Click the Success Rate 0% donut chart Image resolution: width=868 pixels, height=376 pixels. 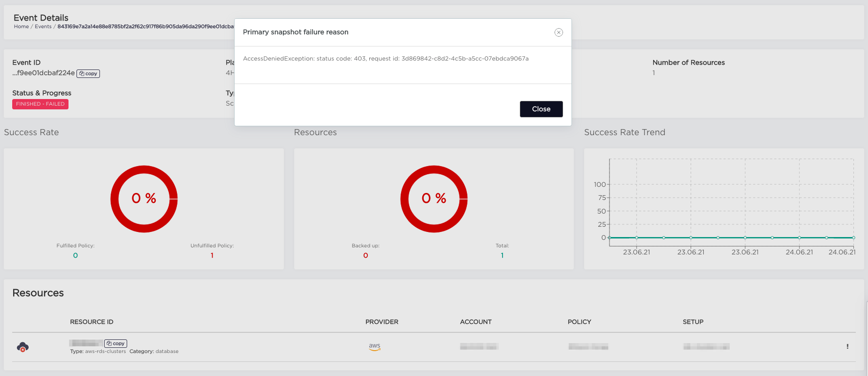pos(144,199)
